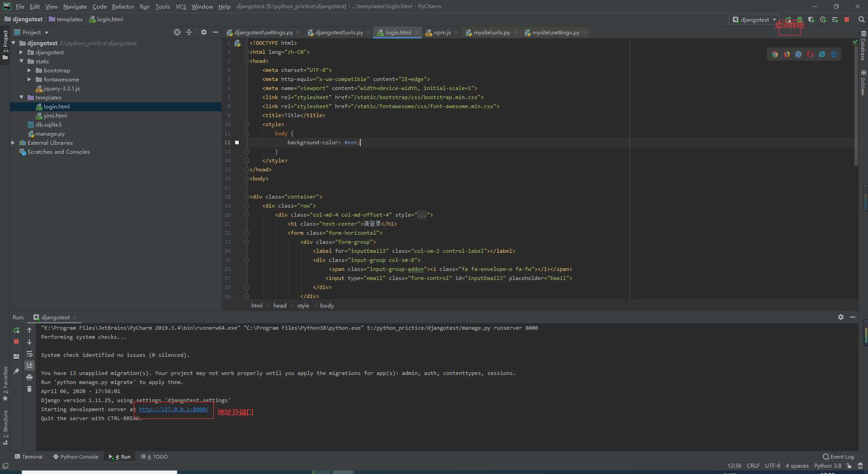868x474 pixels.
Task: Toggle the Favorites tool window
Action: (x=5, y=384)
